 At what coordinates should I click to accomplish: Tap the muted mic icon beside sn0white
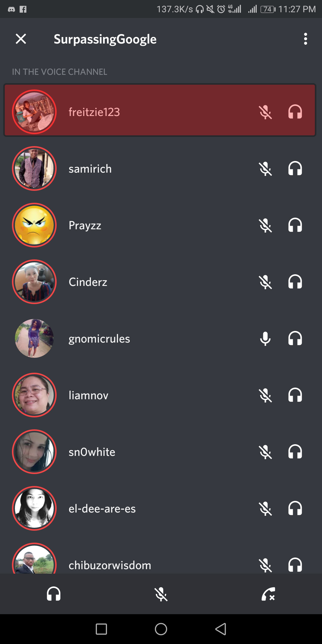tap(265, 452)
